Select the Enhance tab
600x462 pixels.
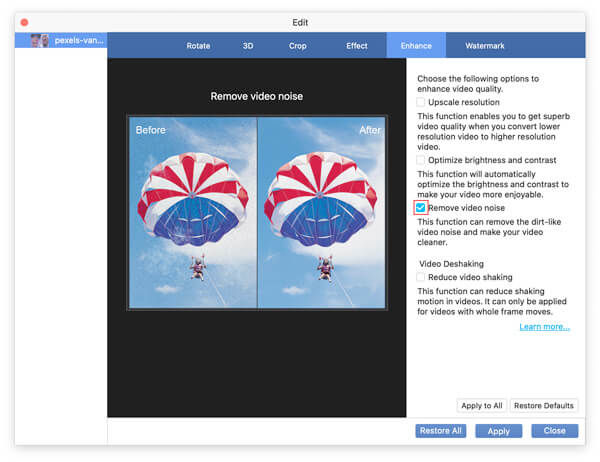(x=416, y=46)
